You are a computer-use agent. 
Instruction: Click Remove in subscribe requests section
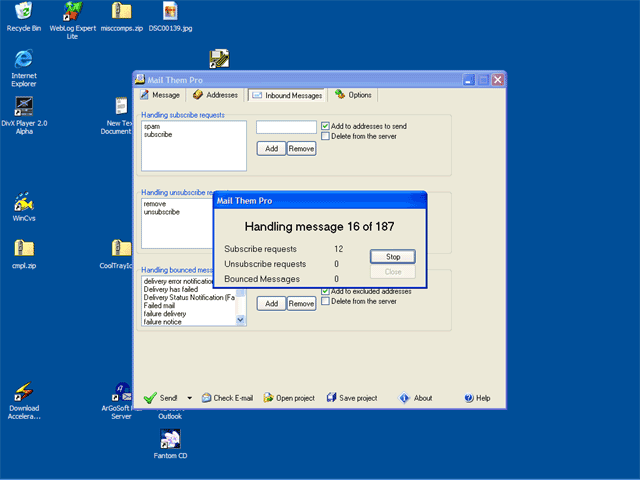pyautogui.click(x=301, y=149)
